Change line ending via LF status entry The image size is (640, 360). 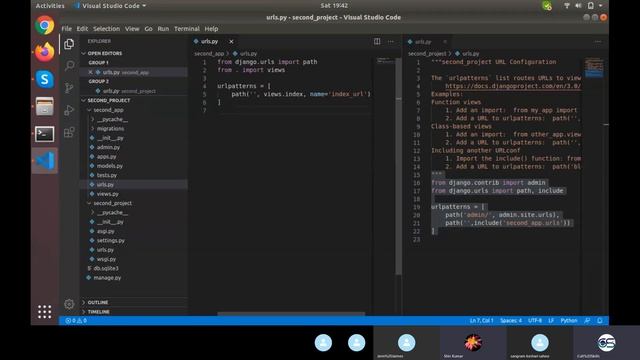551,320
